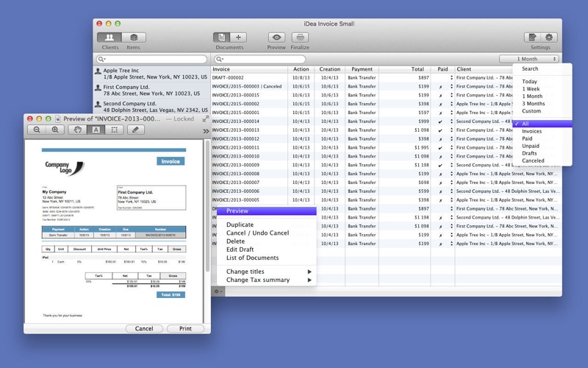Image resolution: width=588 pixels, height=368 pixels.
Task: Switch to the Clients view icon
Action: [x=110, y=38]
